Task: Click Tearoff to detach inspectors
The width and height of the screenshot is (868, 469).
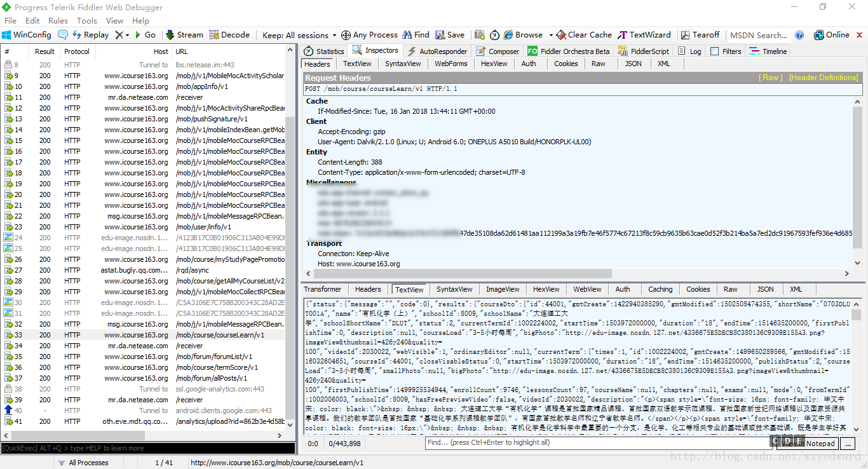Action: [x=700, y=35]
